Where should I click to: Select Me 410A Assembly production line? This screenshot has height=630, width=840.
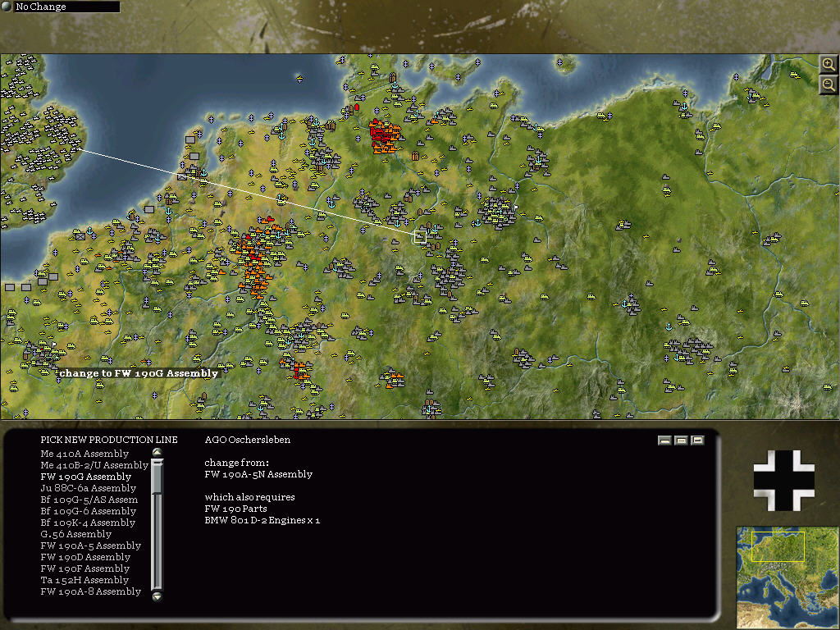[x=84, y=454]
